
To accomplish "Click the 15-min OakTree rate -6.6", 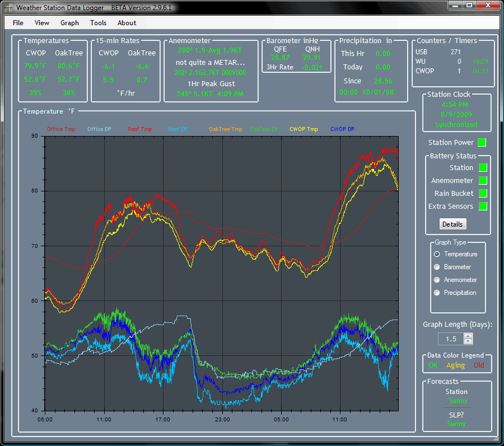I will coord(142,67).
